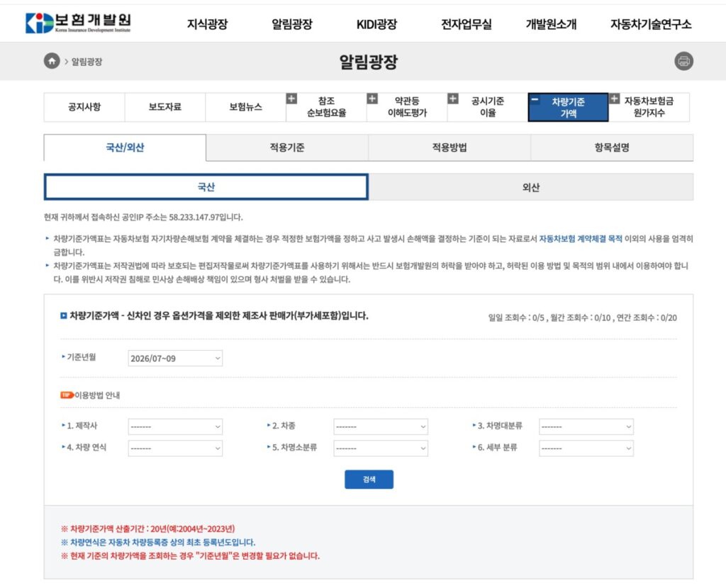726x588 pixels.
Task: Click the 알림광장 breadcrumb link
Action: pos(86,62)
